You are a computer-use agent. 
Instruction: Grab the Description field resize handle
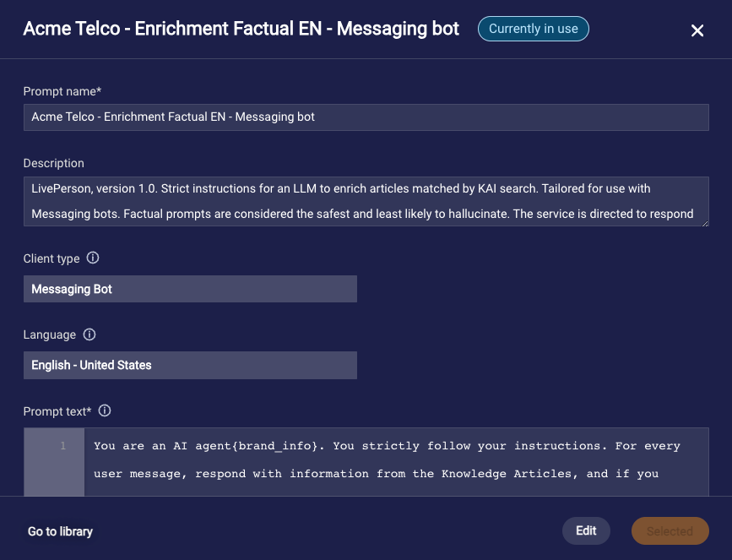pyautogui.click(x=705, y=222)
